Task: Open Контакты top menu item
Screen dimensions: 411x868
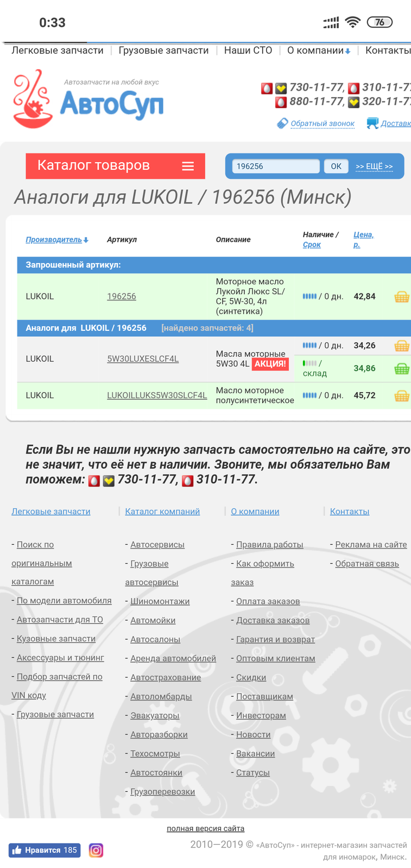Action: tap(388, 50)
